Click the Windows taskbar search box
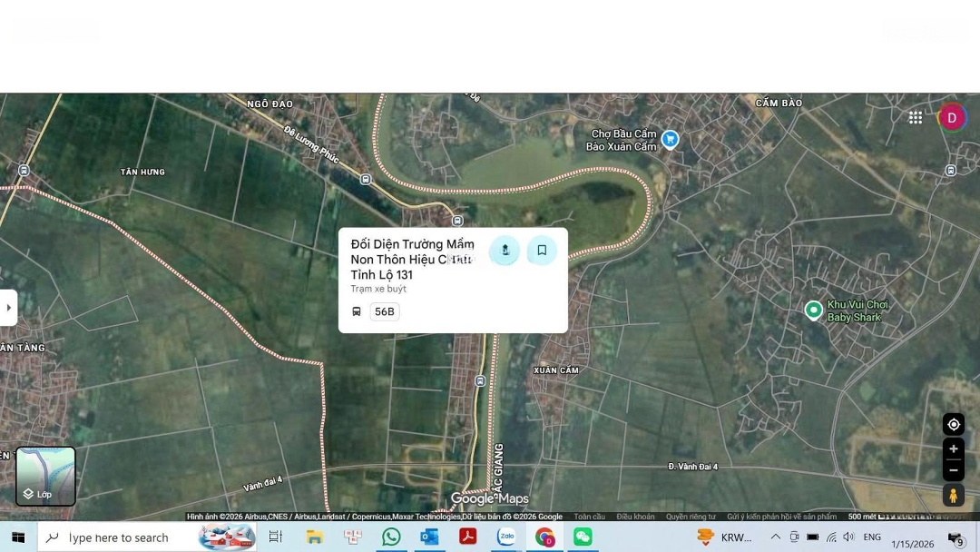The width and height of the screenshot is (980, 552). 145,537
